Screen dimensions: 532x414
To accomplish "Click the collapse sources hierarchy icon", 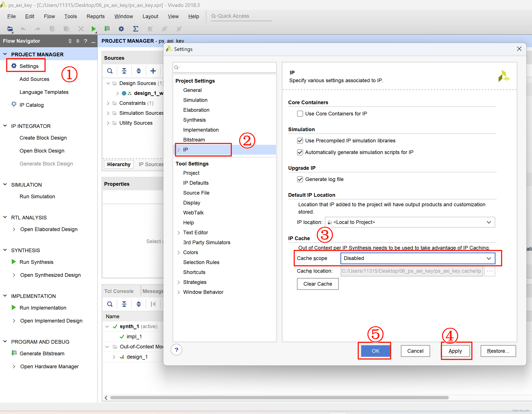I will (x=125, y=71).
